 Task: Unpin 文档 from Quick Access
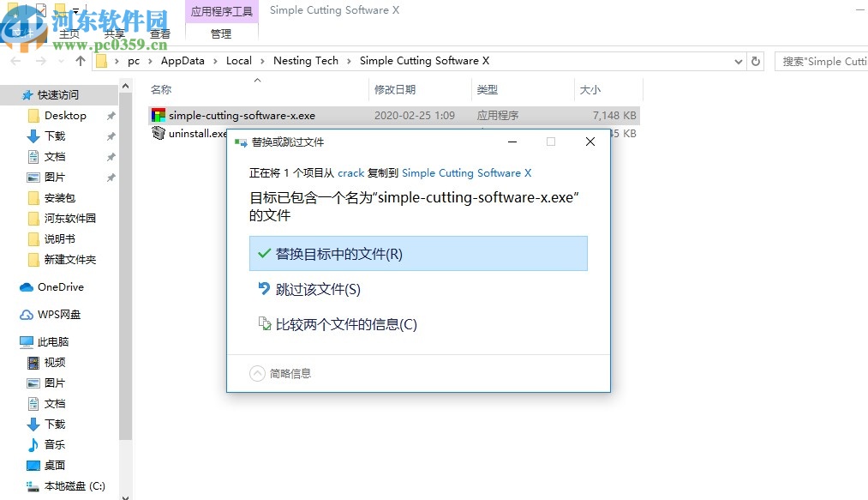click(110, 156)
